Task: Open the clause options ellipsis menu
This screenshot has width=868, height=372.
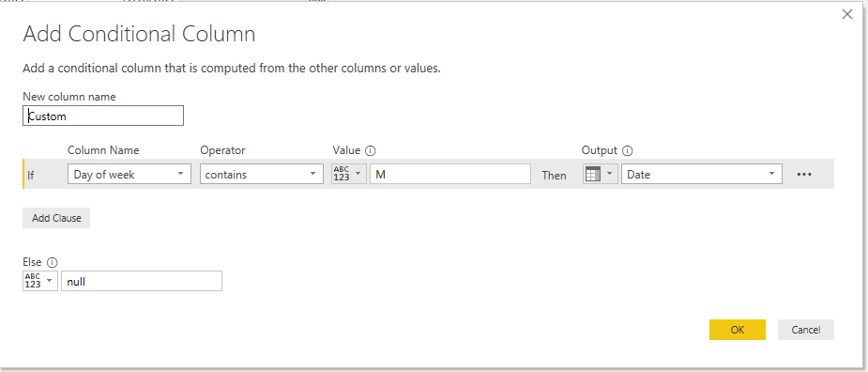Action: (804, 175)
